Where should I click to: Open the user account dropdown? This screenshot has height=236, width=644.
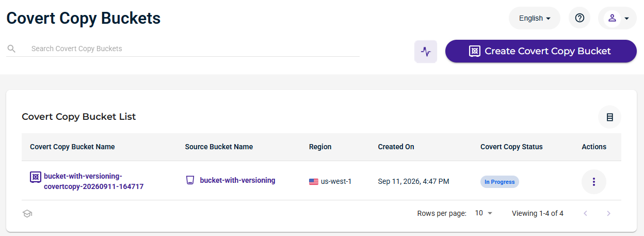click(x=618, y=18)
